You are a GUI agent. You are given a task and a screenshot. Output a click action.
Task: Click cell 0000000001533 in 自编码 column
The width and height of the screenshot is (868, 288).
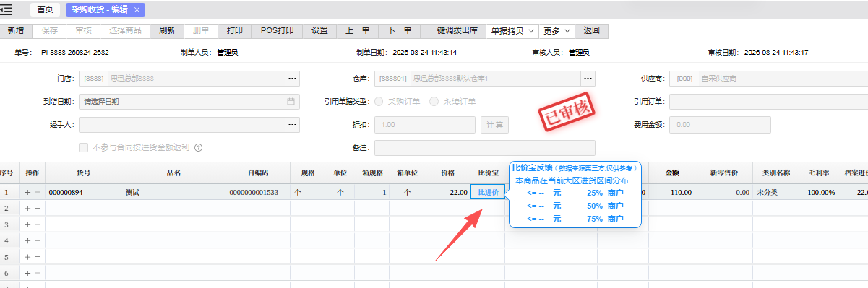[257, 193]
